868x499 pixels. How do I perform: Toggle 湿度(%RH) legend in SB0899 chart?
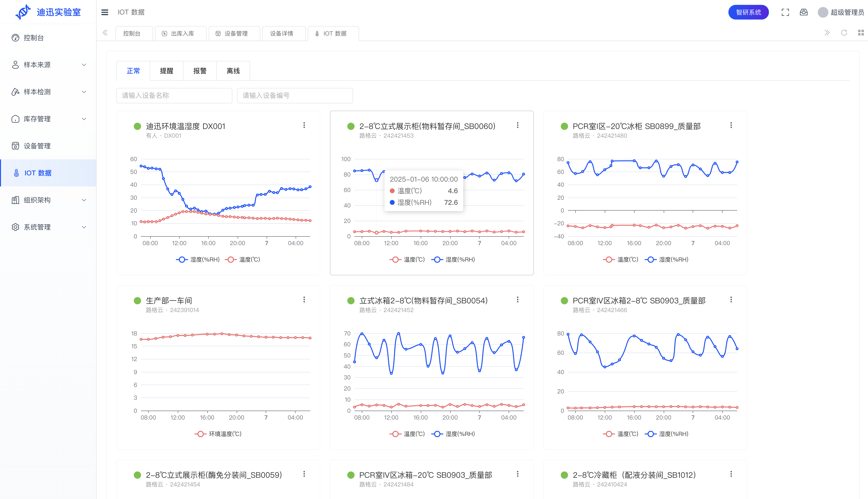coord(667,260)
